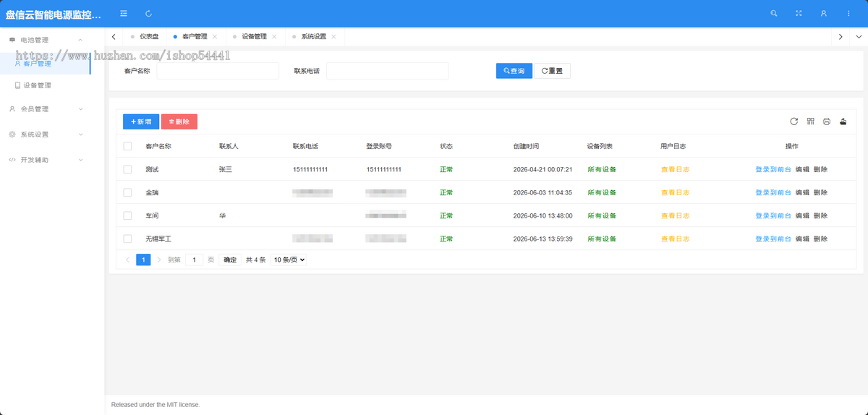This screenshot has height=415, width=868.
Task: Check the row checkbox for 无锡军工
Action: point(128,239)
